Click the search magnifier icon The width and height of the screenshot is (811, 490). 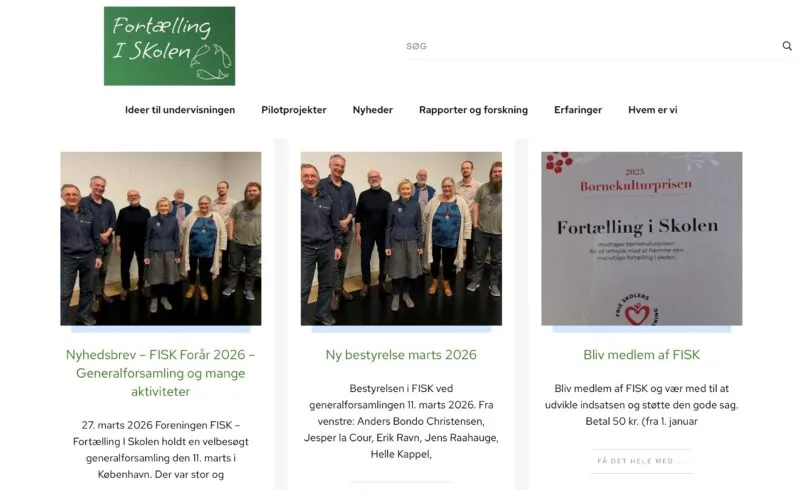tap(787, 46)
